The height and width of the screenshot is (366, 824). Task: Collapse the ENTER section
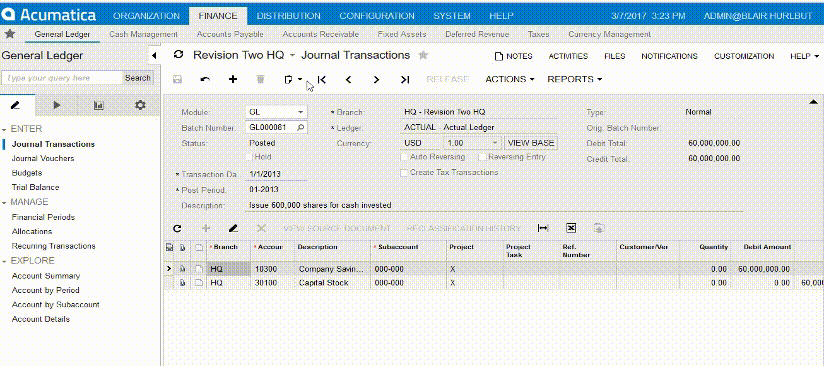4,129
